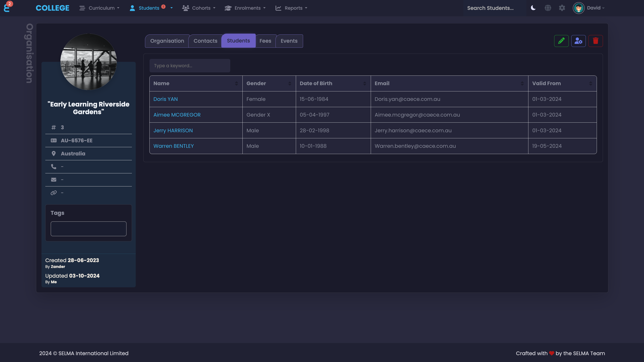Click the blue user settings icon
The width and height of the screenshot is (644, 362).
click(578, 41)
